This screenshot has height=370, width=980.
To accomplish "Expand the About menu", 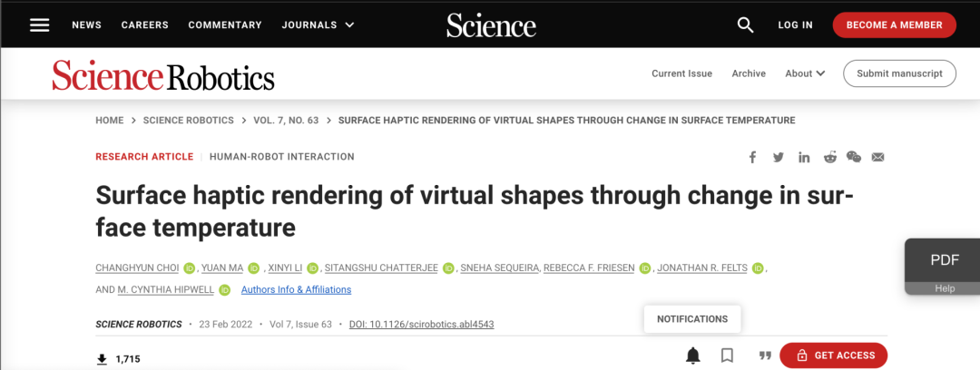I will [x=805, y=73].
